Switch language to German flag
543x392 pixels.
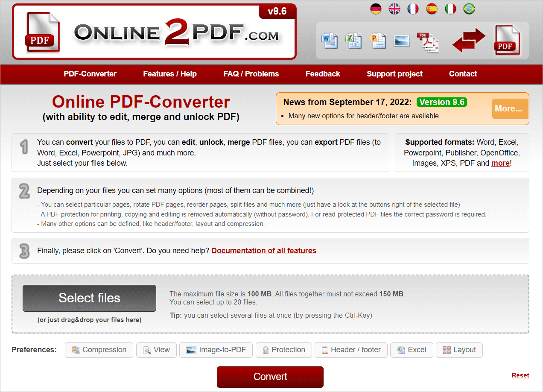[376, 9]
